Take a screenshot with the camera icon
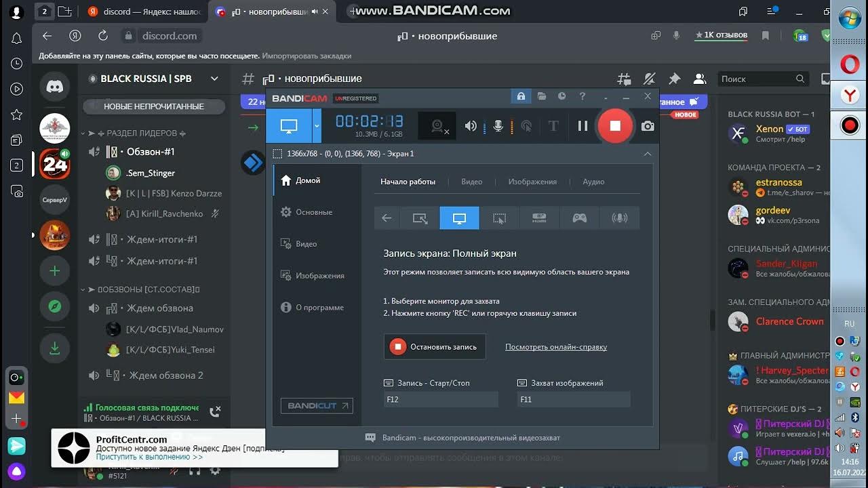This screenshot has height=488, width=868. 648,126
